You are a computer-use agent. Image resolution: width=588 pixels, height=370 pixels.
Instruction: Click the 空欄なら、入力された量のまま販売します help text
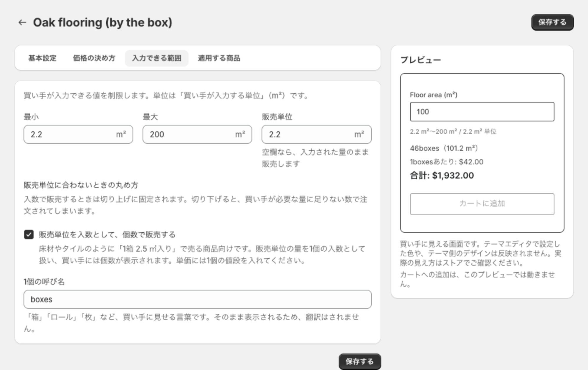316,158
